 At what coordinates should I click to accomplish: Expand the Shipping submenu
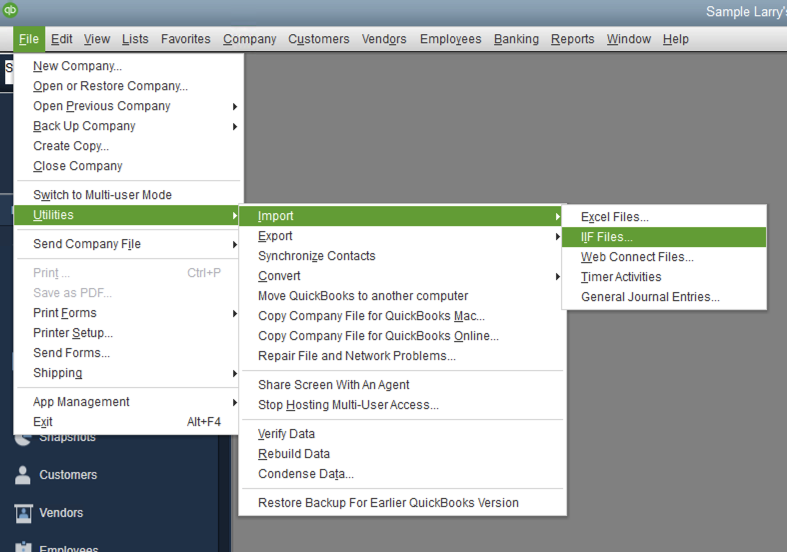pyautogui.click(x=128, y=373)
